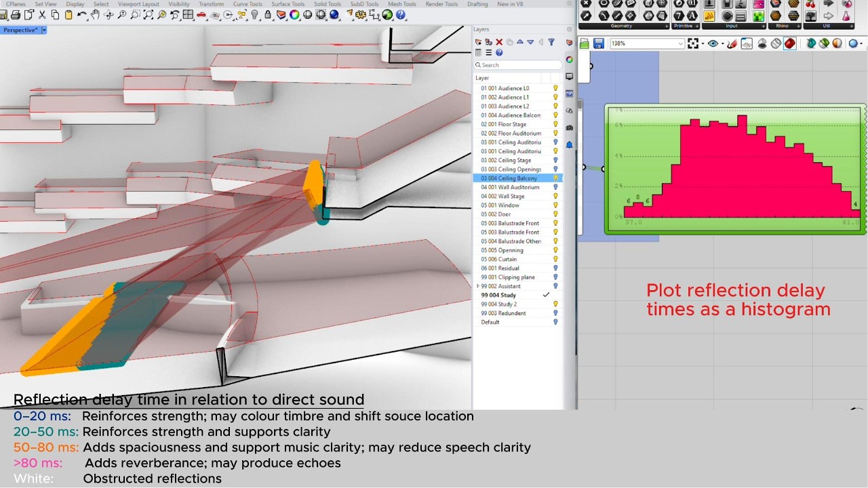Expand the Util panel plus button
Image resolution: width=868 pixels, height=488 pixels.
pos(852,26)
